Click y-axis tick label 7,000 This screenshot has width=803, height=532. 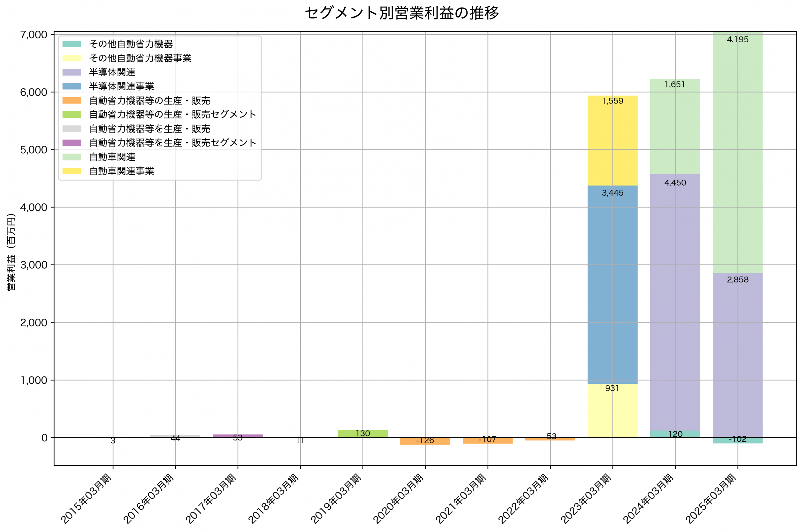tap(34, 34)
